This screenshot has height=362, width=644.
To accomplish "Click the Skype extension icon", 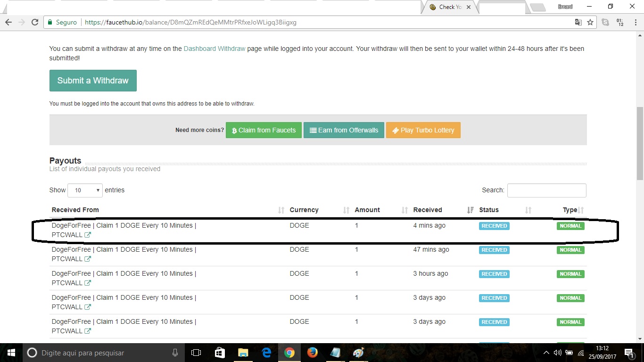I will pyautogui.click(x=605, y=22).
